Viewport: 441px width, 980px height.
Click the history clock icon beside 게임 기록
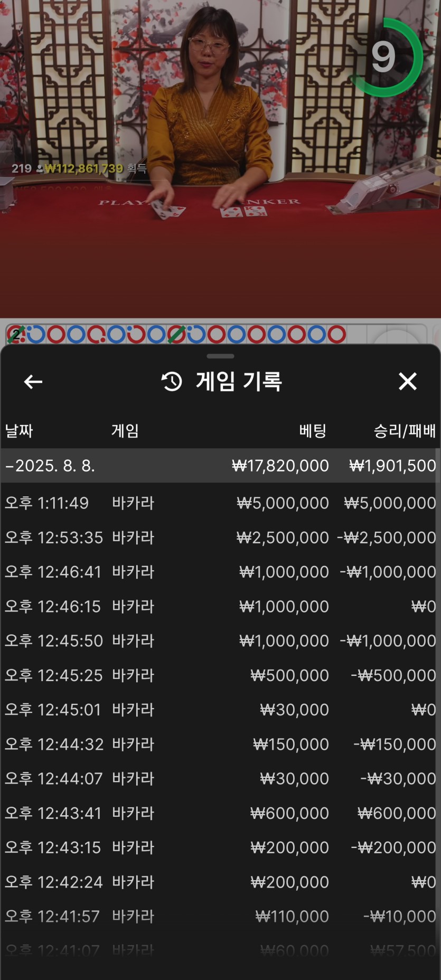coord(172,381)
